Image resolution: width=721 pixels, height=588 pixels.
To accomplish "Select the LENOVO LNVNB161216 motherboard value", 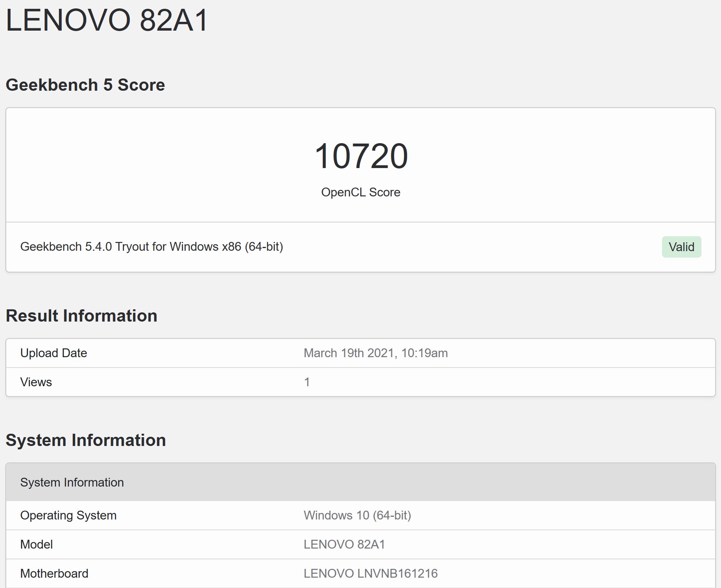I will tap(371, 573).
